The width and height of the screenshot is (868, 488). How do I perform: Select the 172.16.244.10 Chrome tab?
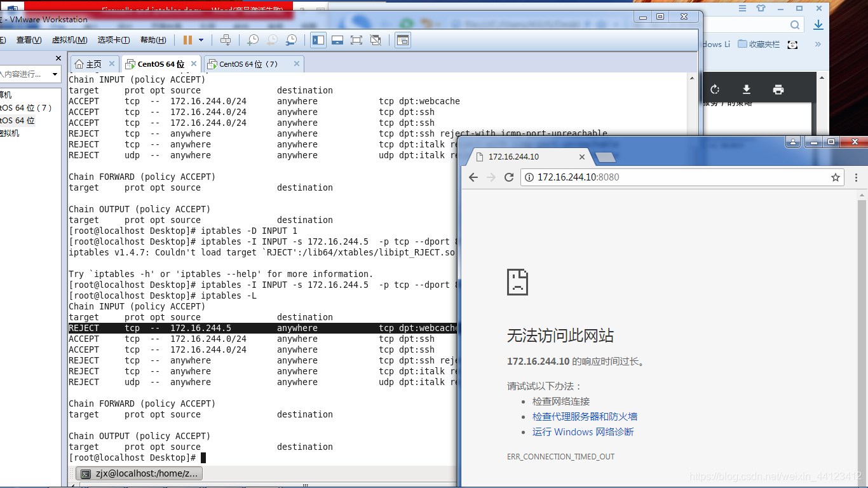pos(530,156)
